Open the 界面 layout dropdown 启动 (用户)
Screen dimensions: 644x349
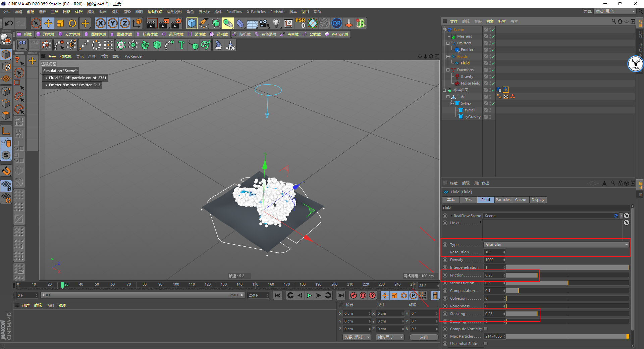click(x=615, y=11)
